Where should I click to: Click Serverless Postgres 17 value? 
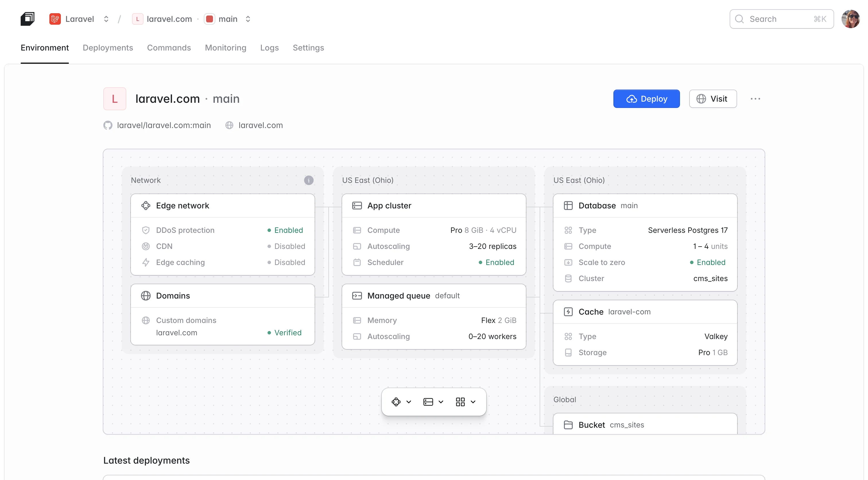tap(688, 230)
